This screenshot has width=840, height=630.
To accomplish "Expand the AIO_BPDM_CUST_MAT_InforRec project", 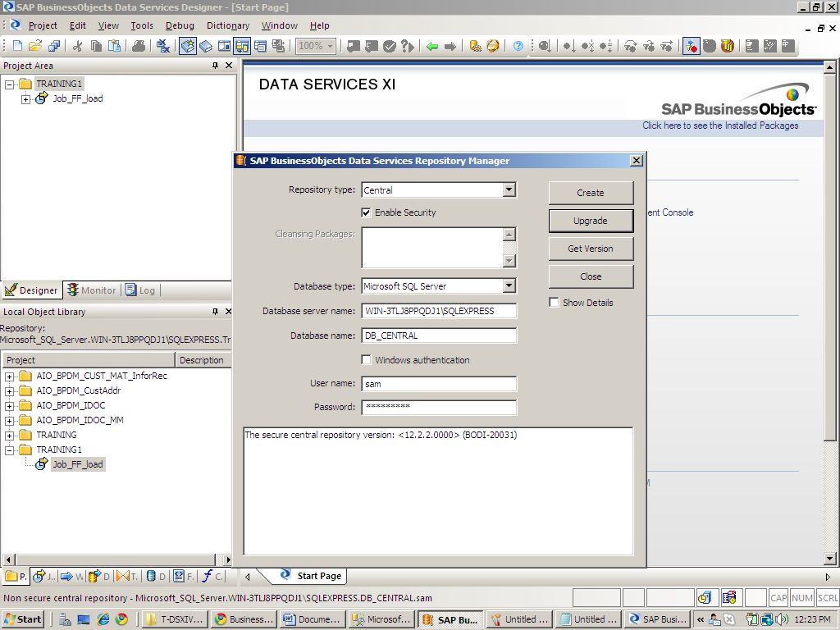I will pyautogui.click(x=10, y=377).
